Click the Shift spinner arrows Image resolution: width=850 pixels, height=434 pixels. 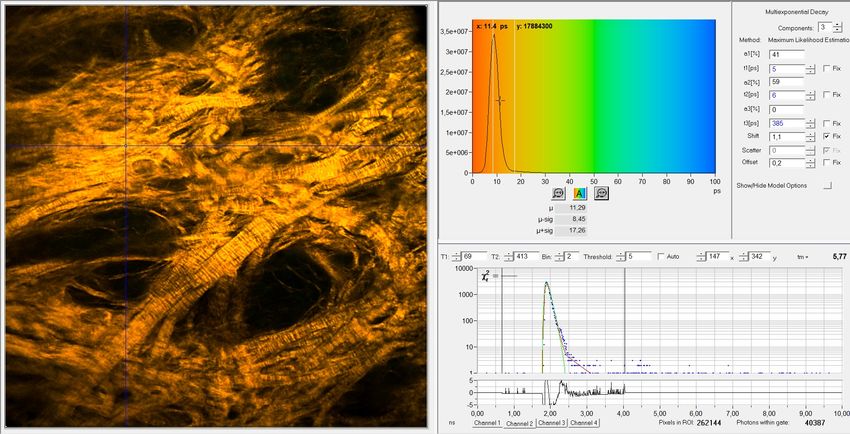(810, 137)
